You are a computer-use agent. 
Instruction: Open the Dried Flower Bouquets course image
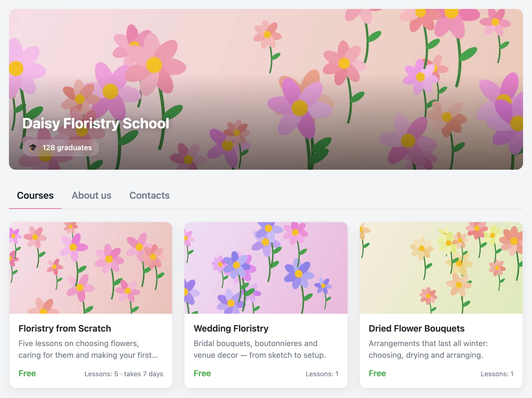tap(441, 268)
